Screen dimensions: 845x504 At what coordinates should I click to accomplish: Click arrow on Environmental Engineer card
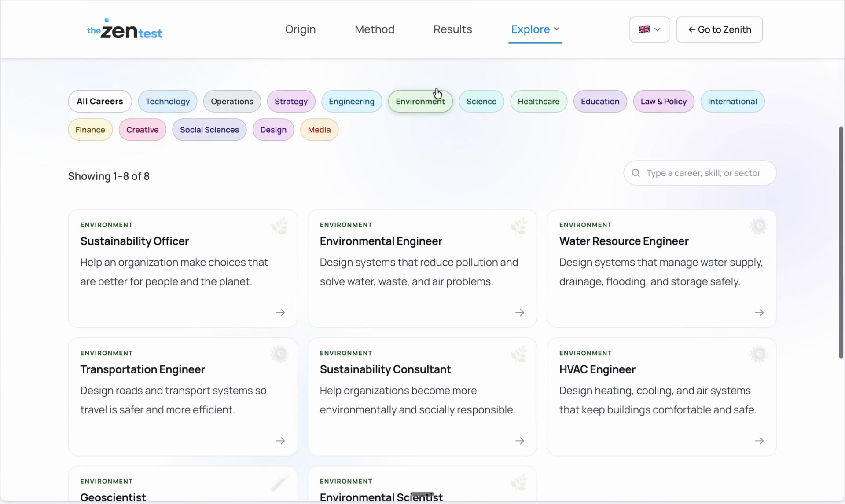pos(520,313)
